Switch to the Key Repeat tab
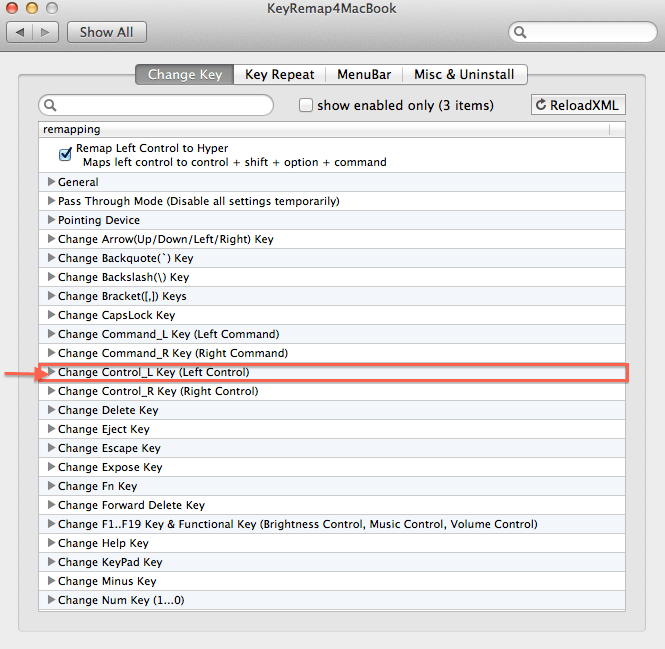The height and width of the screenshot is (649, 665). click(x=279, y=74)
